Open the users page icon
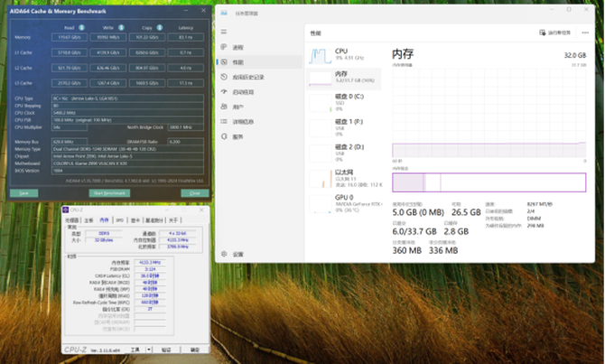Image resolution: width=605 pixels, height=364 pixels. (224, 107)
